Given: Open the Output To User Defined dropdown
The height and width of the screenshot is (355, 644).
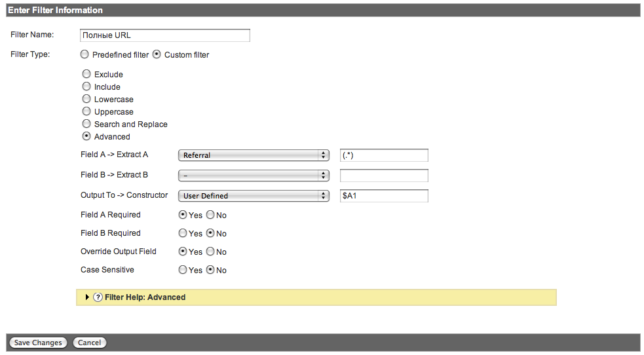Looking at the screenshot, I should pyautogui.click(x=254, y=196).
